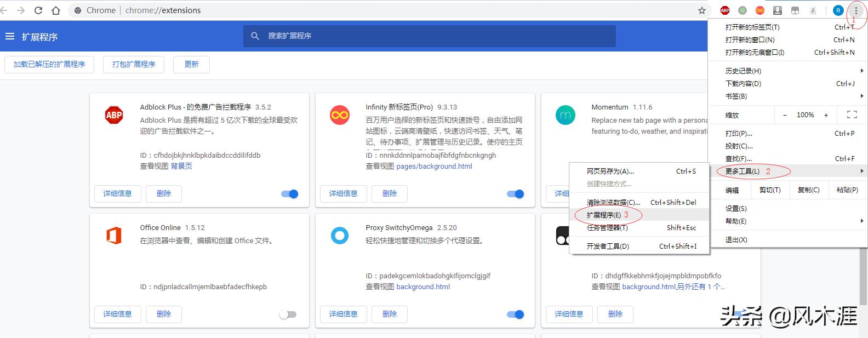Click the Office Online logo

[x=114, y=236]
